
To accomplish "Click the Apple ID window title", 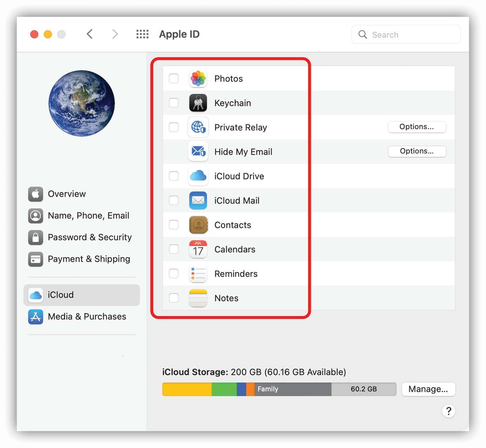I will 179,34.
